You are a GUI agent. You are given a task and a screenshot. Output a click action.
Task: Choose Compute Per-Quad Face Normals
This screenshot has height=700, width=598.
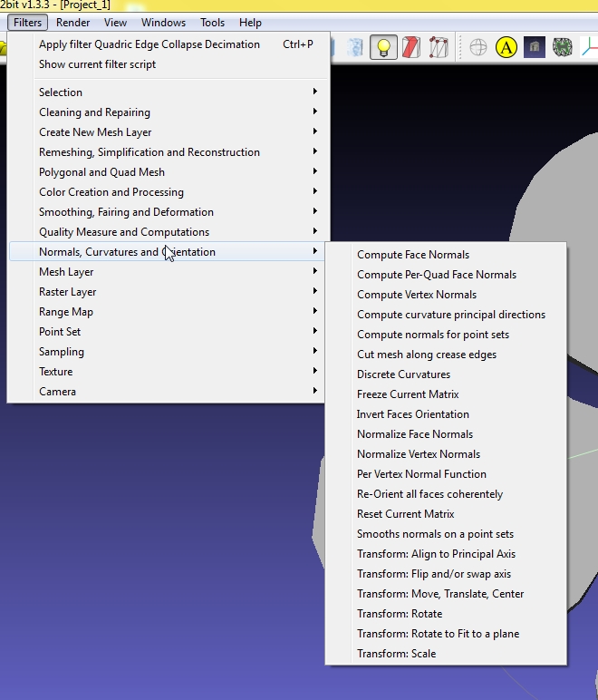[446, 275]
